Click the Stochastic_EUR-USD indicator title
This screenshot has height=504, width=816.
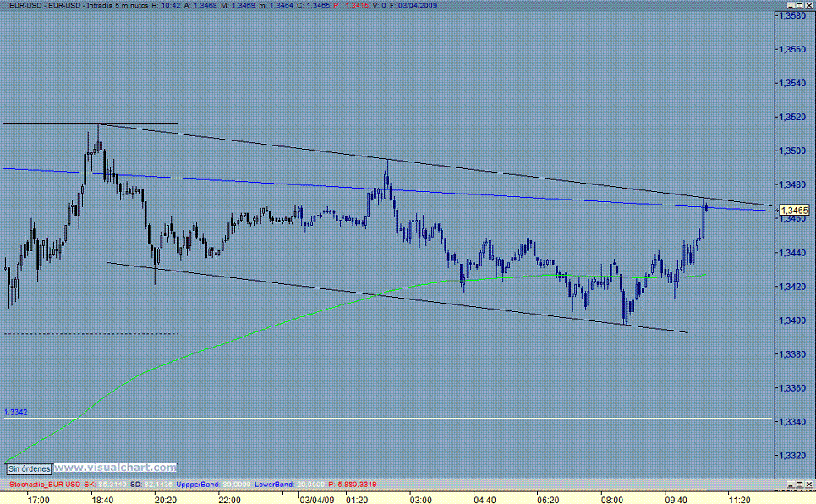[45, 485]
